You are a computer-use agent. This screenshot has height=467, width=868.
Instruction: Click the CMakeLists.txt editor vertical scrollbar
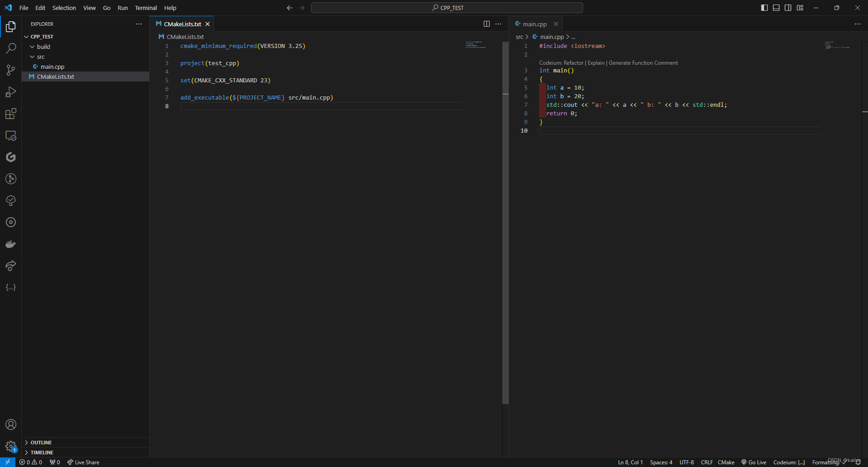click(505, 223)
